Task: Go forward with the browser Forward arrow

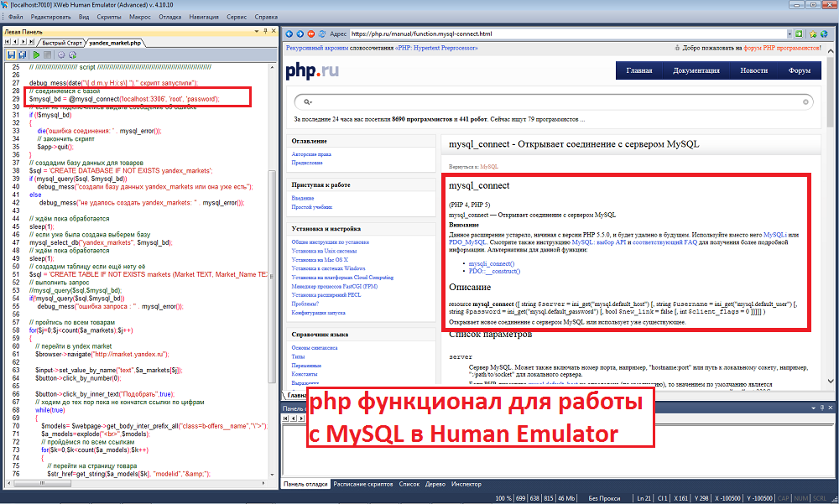Action: click(300, 34)
